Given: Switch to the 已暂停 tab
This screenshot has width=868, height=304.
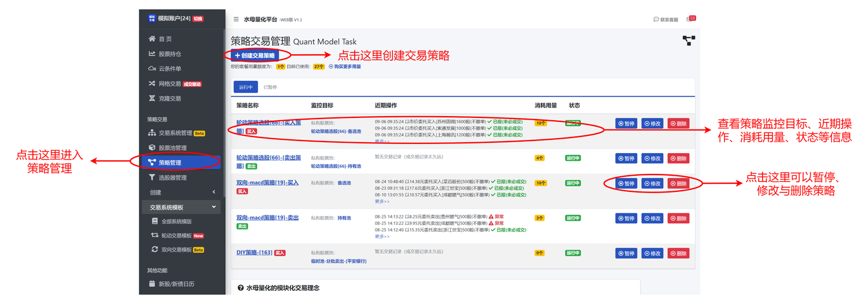Looking at the screenshot, I should coord(270,87).
